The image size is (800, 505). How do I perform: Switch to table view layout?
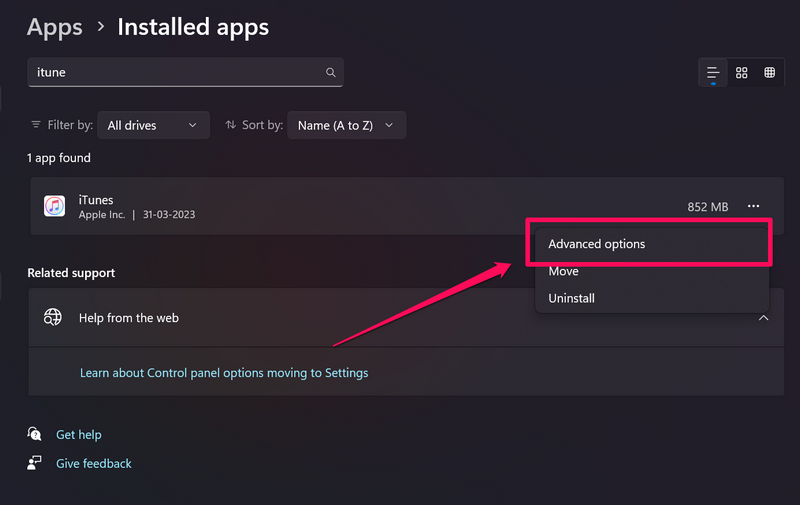[x=770, y=73]
